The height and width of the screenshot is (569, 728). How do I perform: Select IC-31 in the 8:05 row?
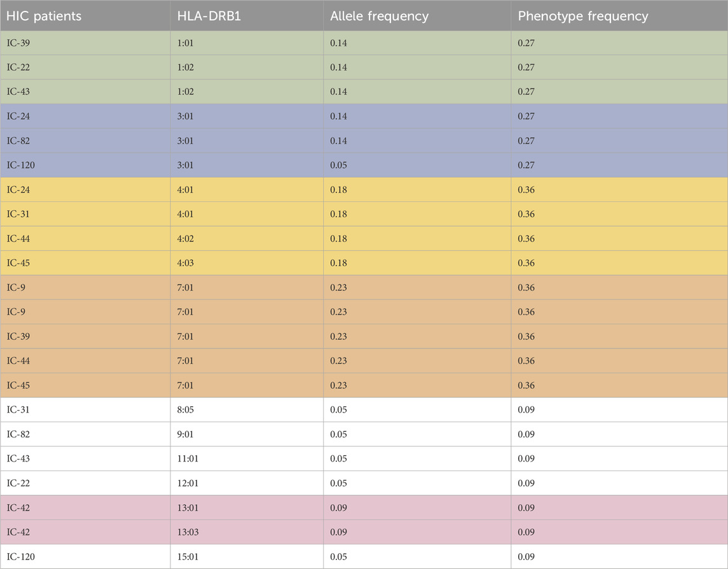(x=18, y=410)
